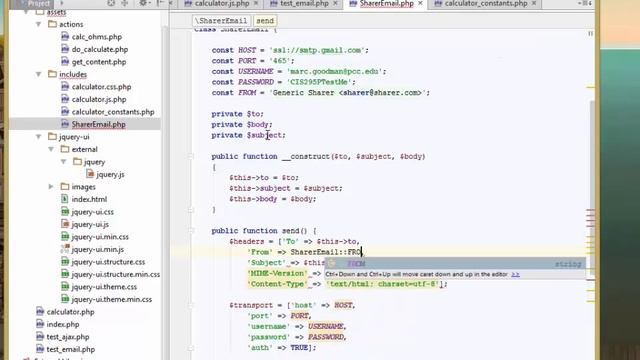Image resolution: width=640 pixels, height=360 pixels.
Task: Click the includes folder icon
Action: (x=52, y=74)
